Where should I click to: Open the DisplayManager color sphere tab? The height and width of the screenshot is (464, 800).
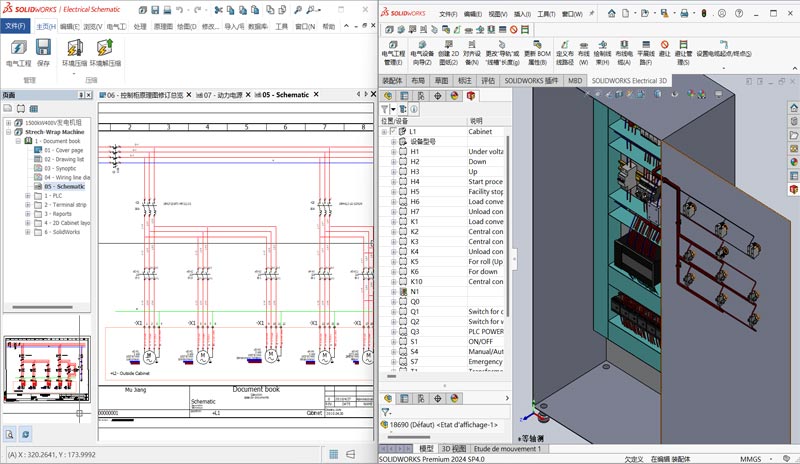coord(454,96)
